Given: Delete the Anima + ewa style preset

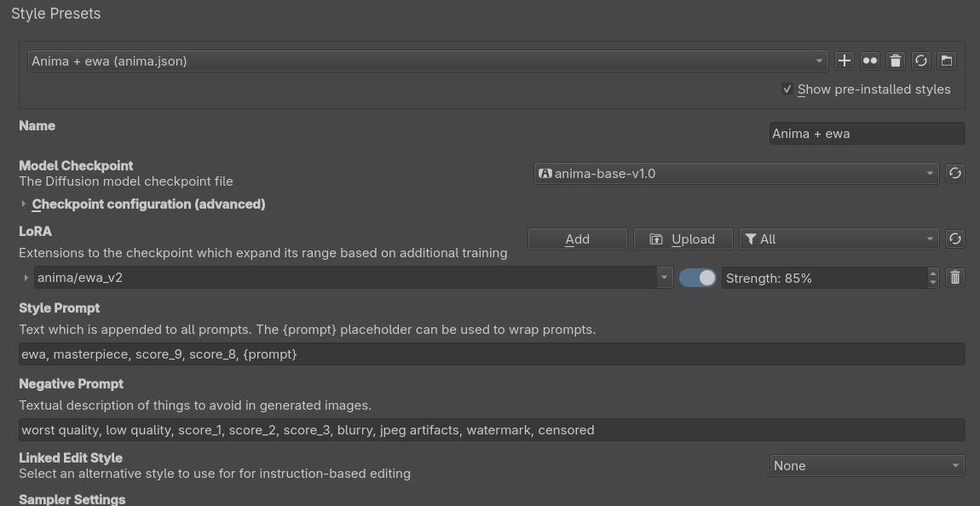Looking at the screenshot, I should 895,60.
